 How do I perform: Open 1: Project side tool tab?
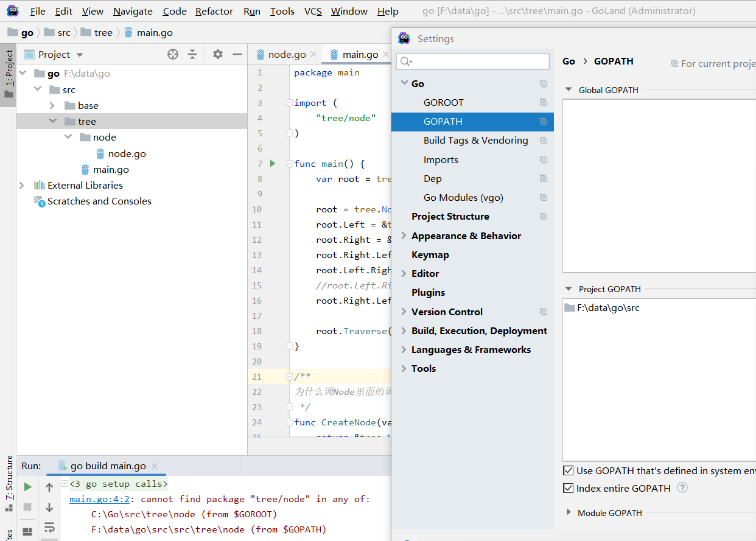pos(8,74)
